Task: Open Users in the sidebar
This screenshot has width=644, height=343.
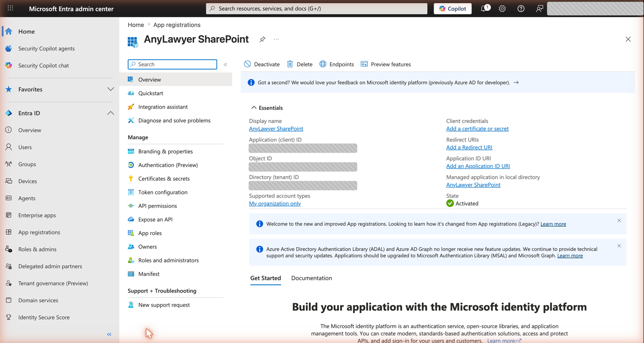Action: (x=25, y=147)
